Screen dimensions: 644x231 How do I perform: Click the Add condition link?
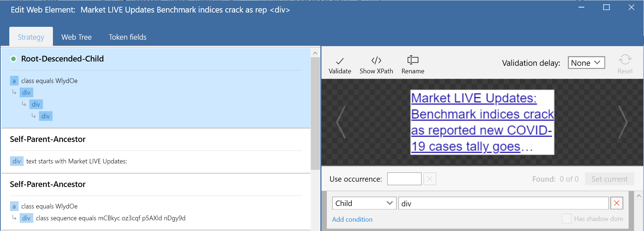pos(352,220)
